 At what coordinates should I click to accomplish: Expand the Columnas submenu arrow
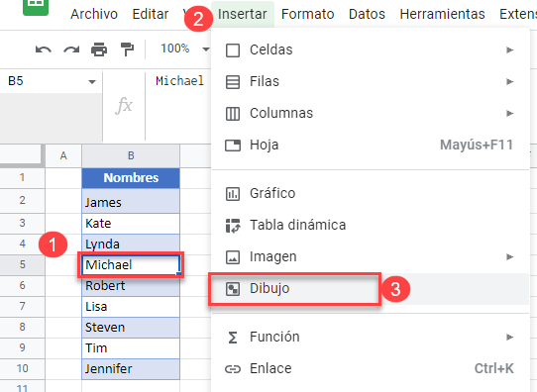click(510, 113)
